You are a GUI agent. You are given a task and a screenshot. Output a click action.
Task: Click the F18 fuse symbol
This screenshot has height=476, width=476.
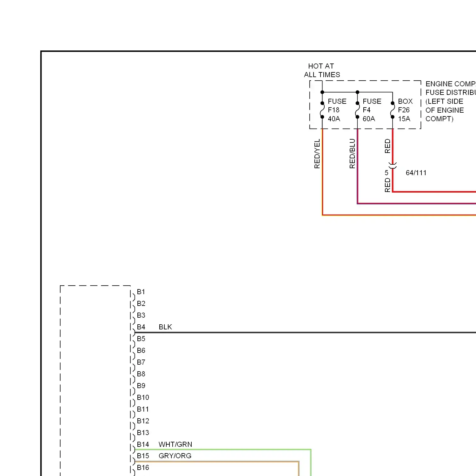322,110
